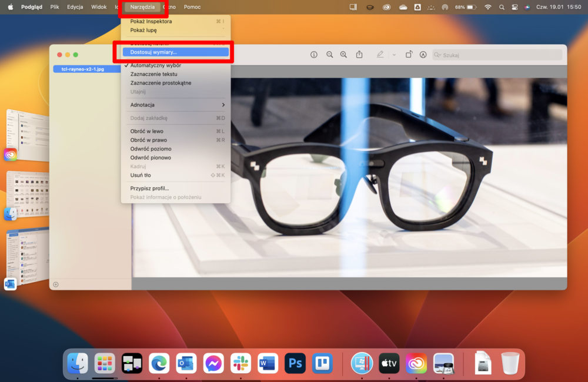The image size is (588, 382).
Task: Open the Narzędzia menu in menu bar
Action: (142, 6)
